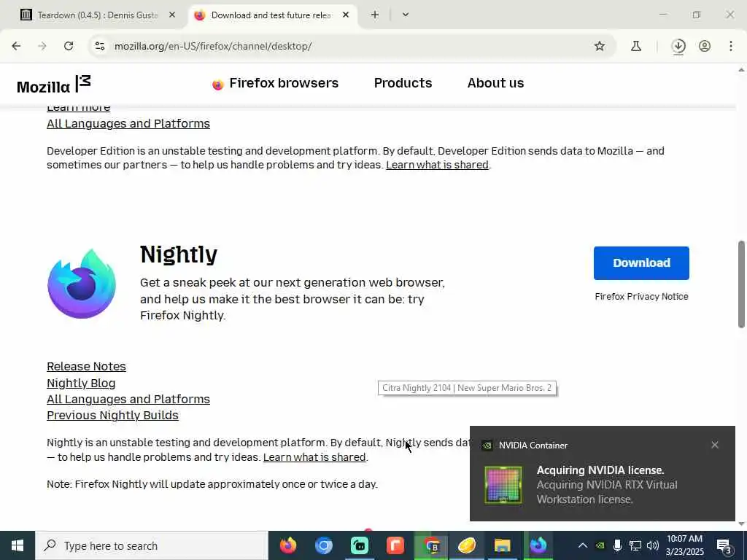Close the Download and test future releases tab
The height and width of the screenshot is (560, 747).
pyautogui.click(x=346, y=15)
